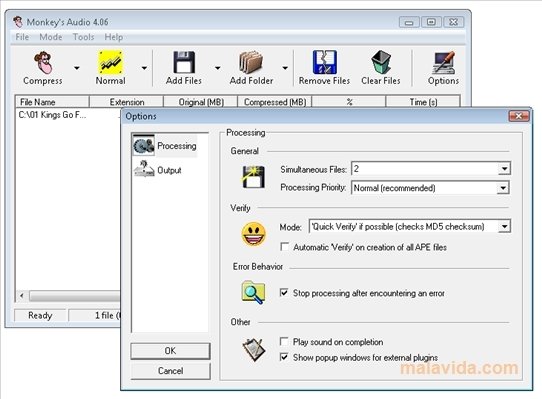This screenshot has height=399, width=542.
Task: Enable Play sound on completion
Action: (x=284, y=342)
